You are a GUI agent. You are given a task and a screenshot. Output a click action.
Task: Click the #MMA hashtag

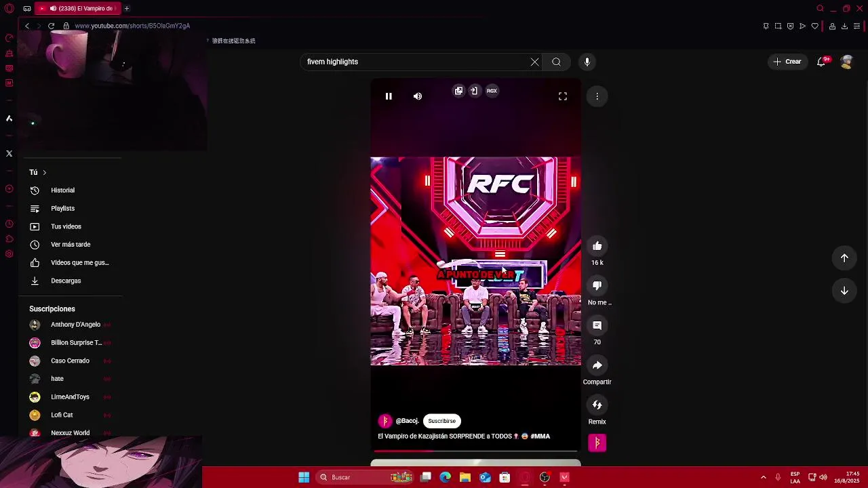(x=540, y=436)
